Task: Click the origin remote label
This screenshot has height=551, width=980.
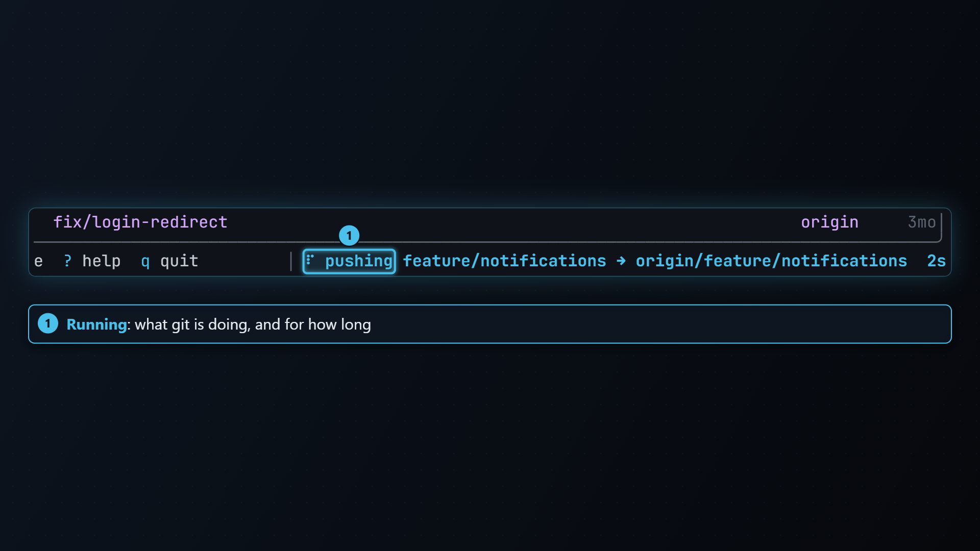Action: (x=829, y=222)
